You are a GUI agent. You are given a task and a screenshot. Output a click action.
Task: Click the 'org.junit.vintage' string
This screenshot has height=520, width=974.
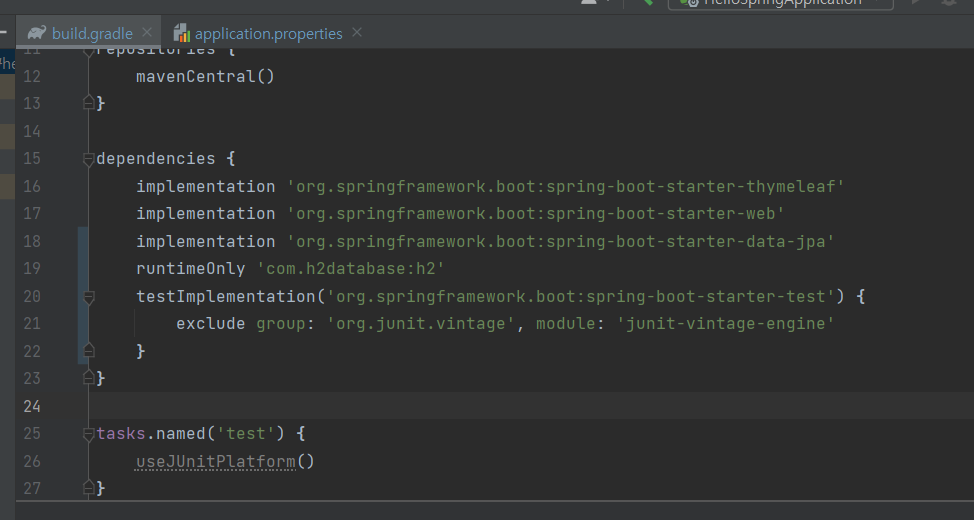(x=421, y=324)
